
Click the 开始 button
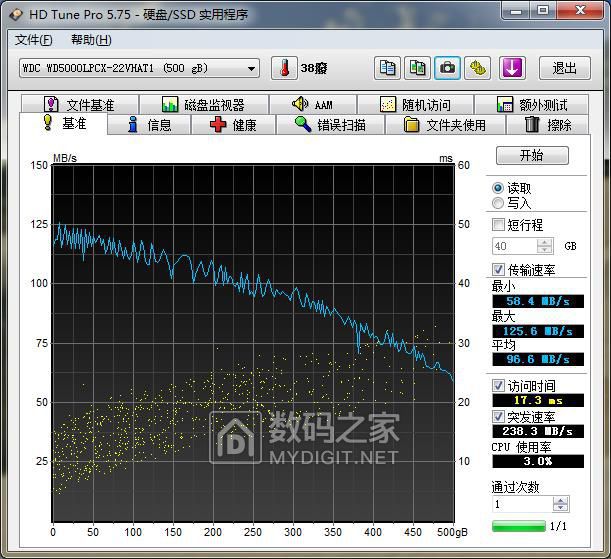click(x=531, y=156)
